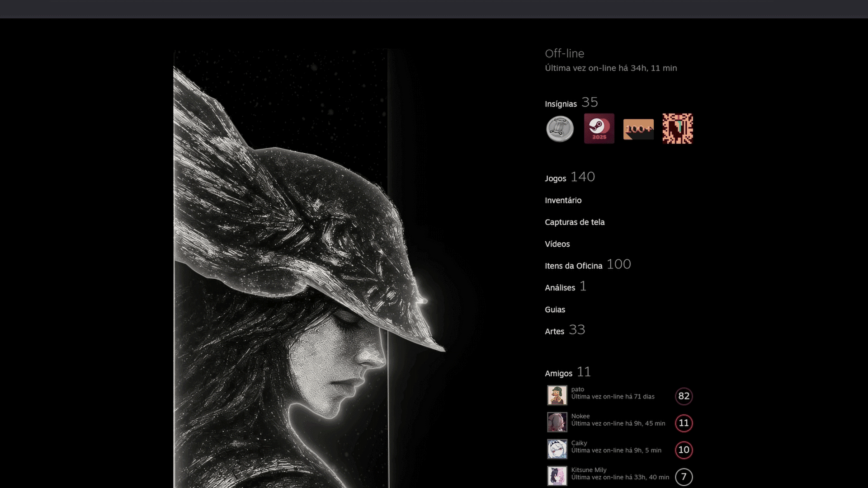Open the Amigos friends list
Viewport: 868px width, 488px height.
(558, 374)
